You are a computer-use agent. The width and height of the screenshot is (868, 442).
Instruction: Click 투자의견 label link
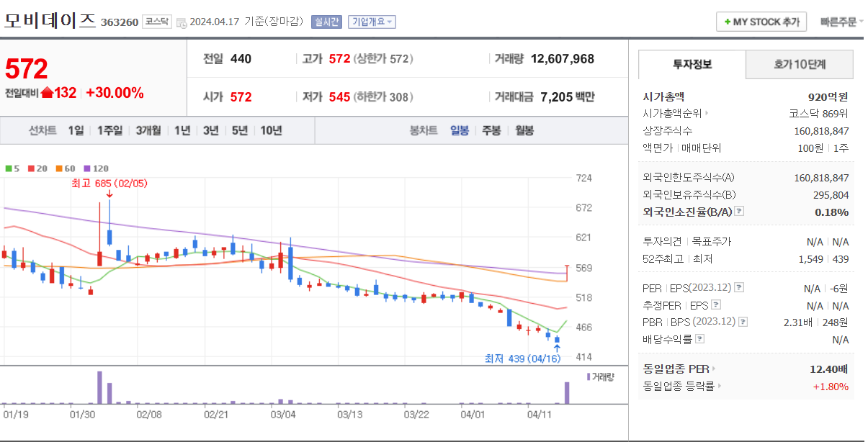pos(661,241)
